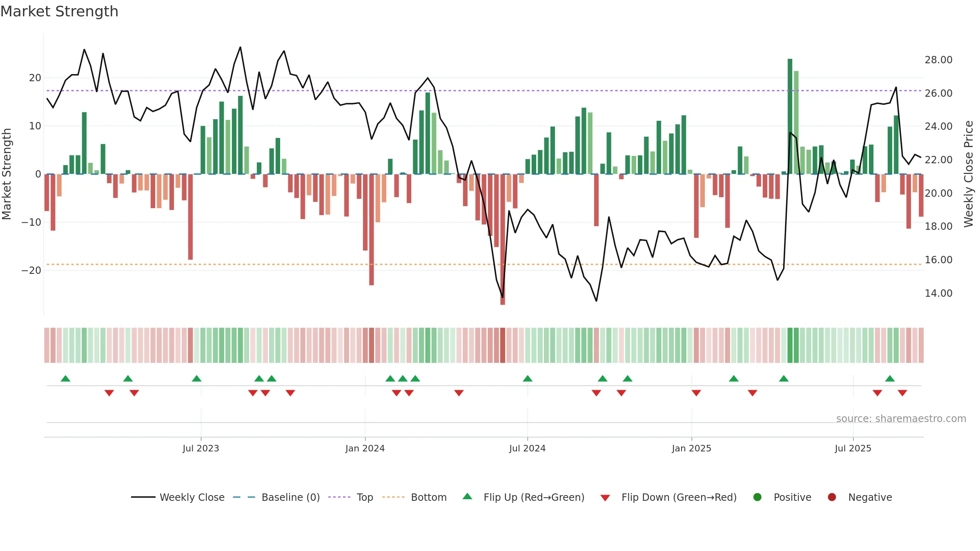Click the Baseline (0) legend label
This screenshot has width=980, height=551.
(291, 497)
